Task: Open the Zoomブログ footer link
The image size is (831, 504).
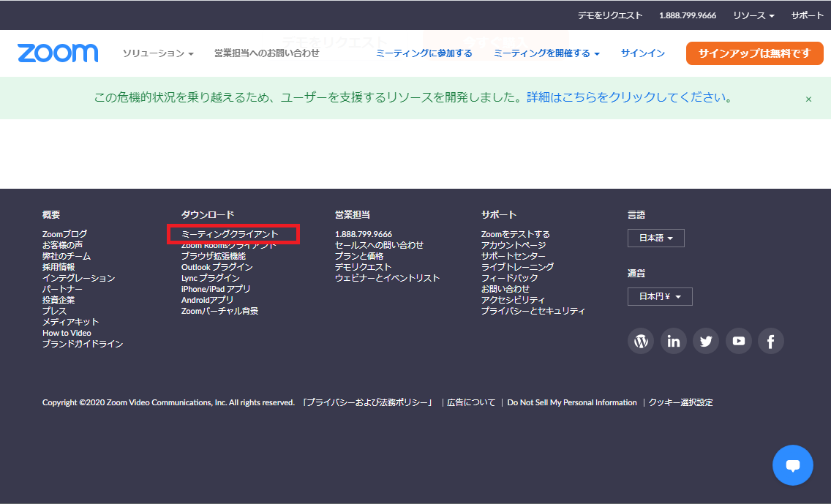Action: click(64, 234)
